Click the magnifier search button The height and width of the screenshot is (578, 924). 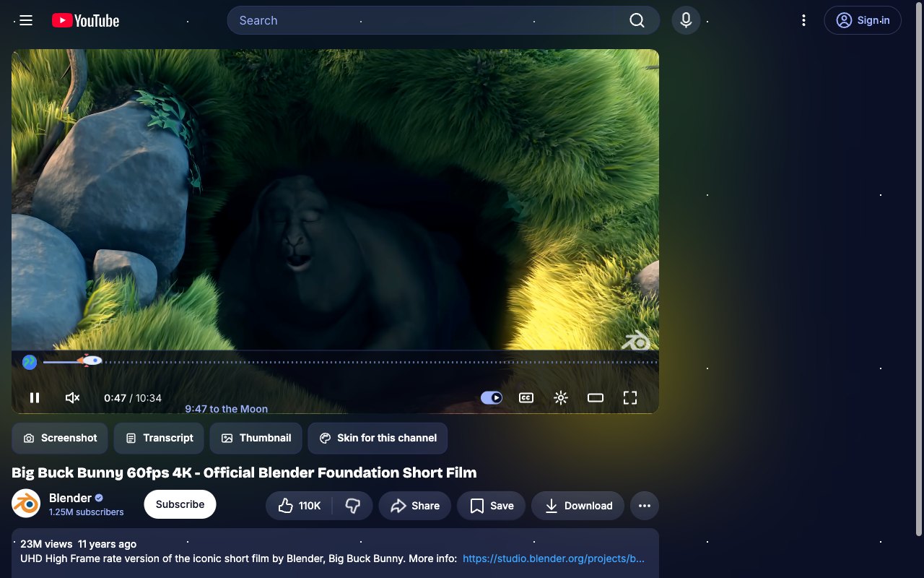coord(637,20)
